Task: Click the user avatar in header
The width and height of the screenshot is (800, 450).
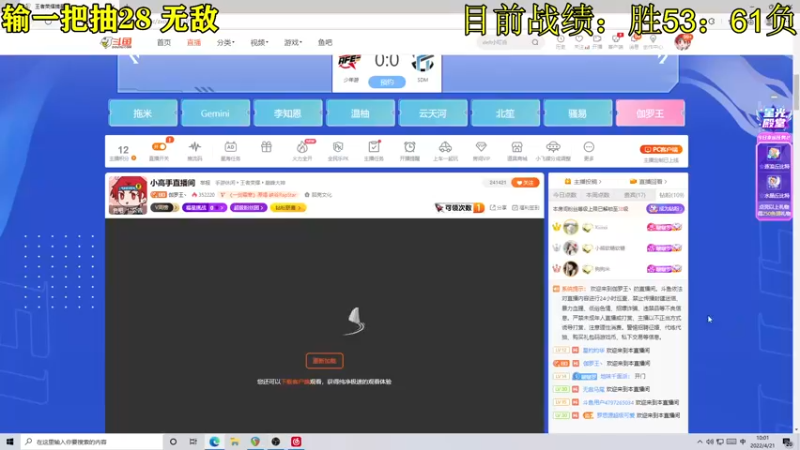Action: [682, 42]
